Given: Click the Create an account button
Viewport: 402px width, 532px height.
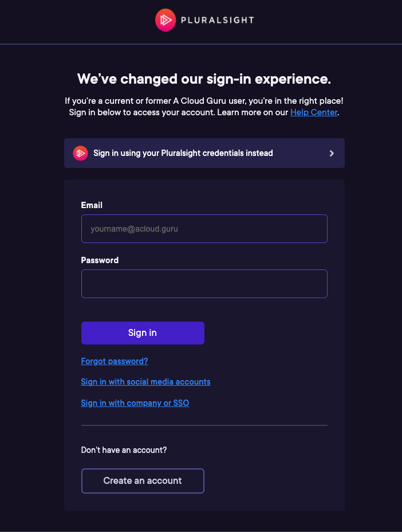Looking at the screenshot, I should coord(143,481).
